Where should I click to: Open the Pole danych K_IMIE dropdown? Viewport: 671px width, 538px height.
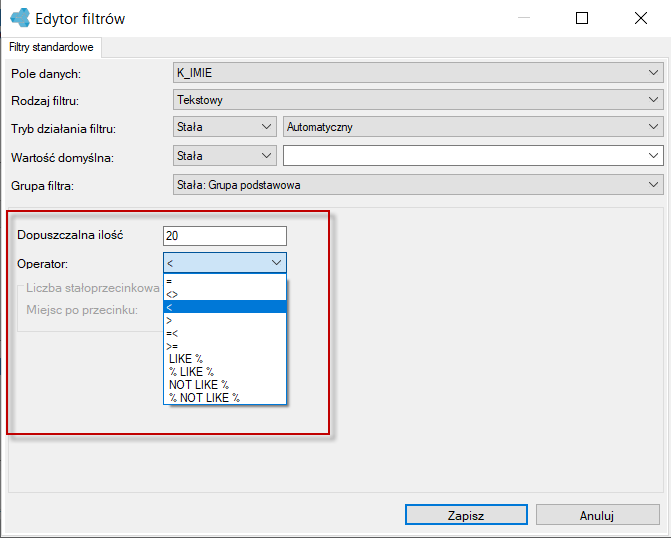pos(418,73)
